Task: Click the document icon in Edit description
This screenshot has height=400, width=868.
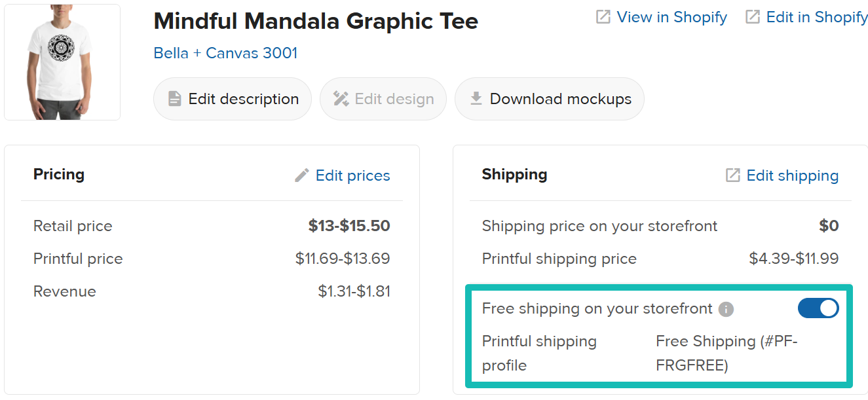Action: click(174, 99)
